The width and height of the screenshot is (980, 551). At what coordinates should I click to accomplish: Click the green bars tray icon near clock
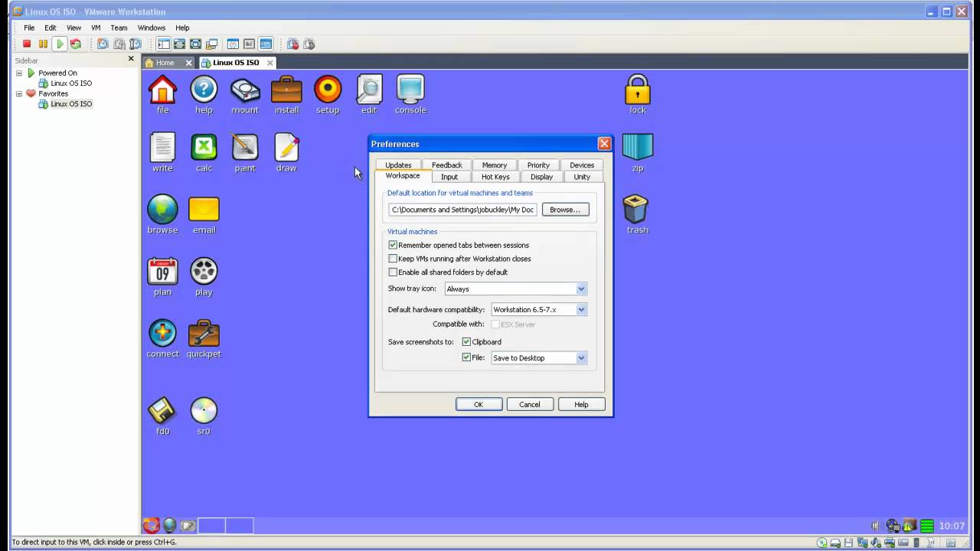click(x=927, y=526)
